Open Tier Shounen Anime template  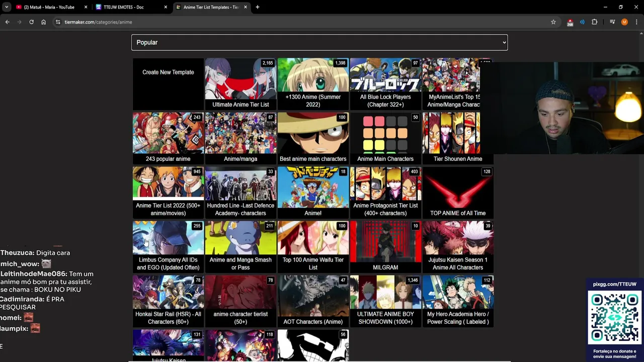pos(458,138)
